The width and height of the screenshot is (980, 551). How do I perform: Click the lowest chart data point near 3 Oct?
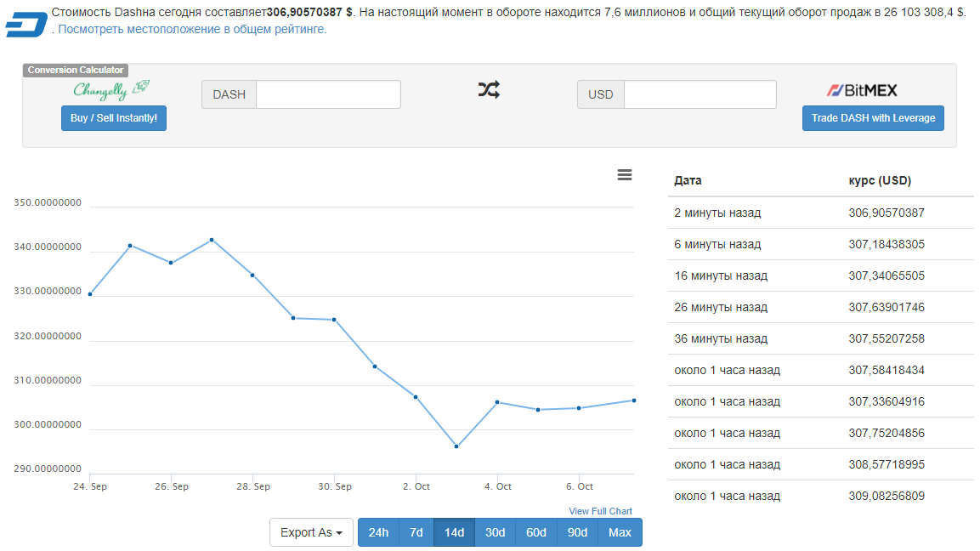point(456,446)
